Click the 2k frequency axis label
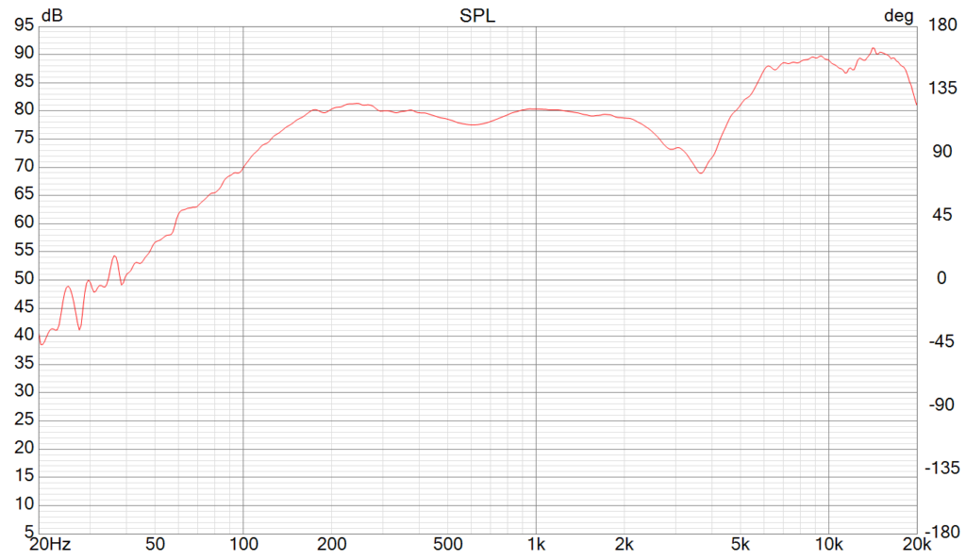This screenshot has width=966, height=560. tap(625, 544)
